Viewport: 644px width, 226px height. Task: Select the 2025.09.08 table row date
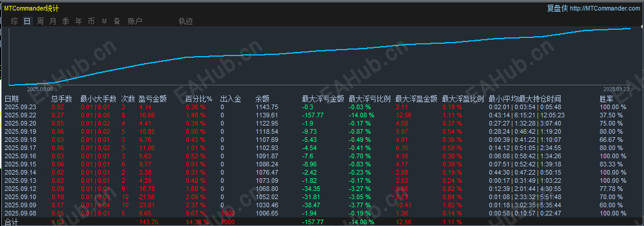[x=20, y=214]
